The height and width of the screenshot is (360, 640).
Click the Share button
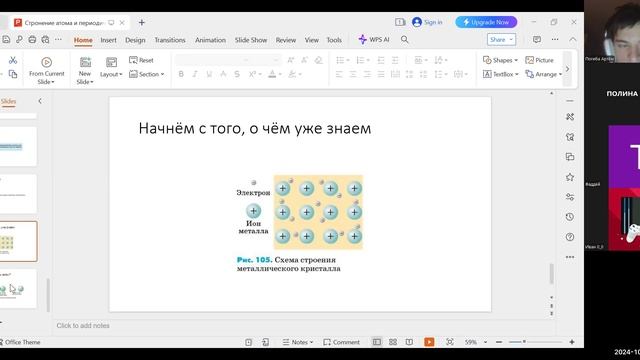point(501,40)
